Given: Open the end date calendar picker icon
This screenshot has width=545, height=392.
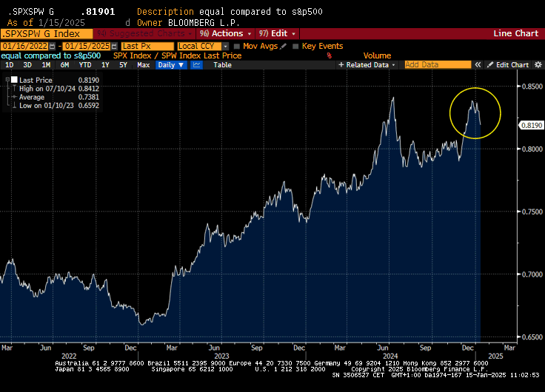Looking at the screenshot, I should pos(114,46).
